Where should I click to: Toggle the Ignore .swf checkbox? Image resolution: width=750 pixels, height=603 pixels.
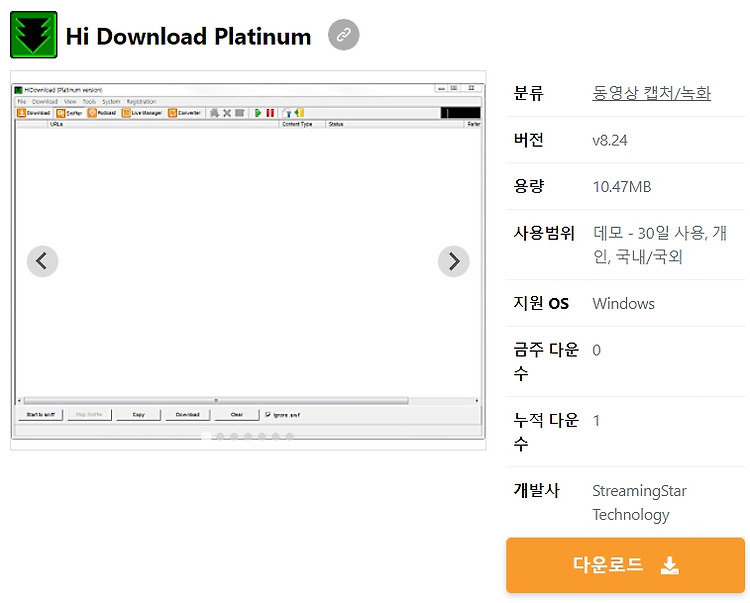pyautogui.click(x=268, y=415)
